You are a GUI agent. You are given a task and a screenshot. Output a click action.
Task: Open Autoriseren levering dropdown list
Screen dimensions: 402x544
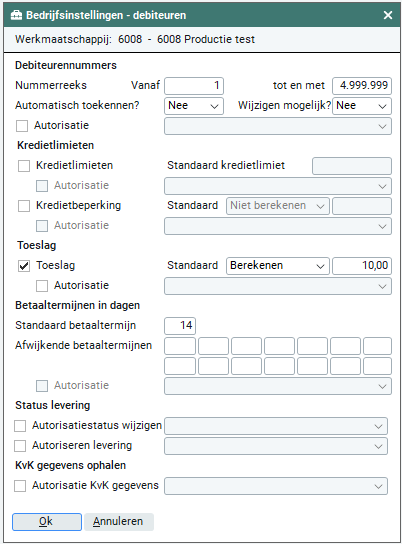(x=276, y=446)
